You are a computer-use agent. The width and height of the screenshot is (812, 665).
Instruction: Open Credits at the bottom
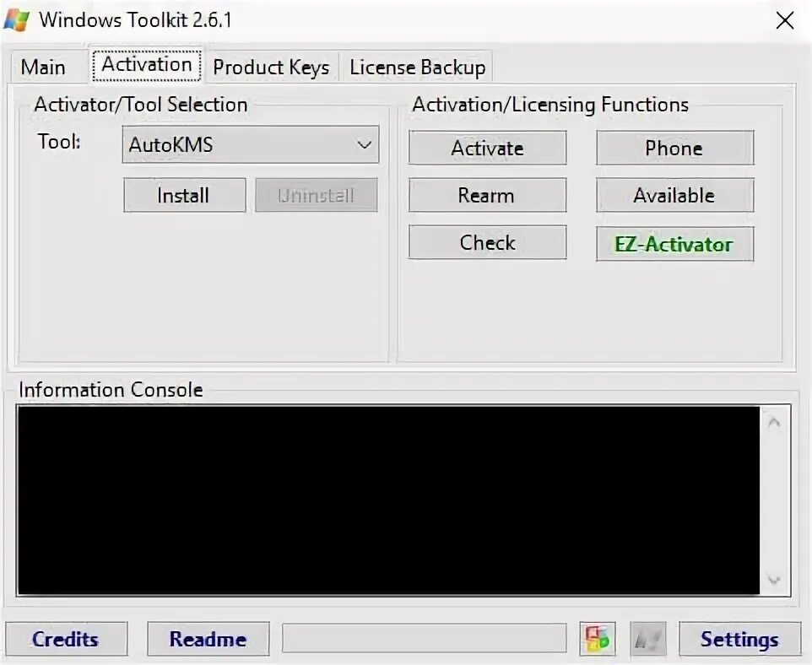pyautogui.click(x=67, y=639)
